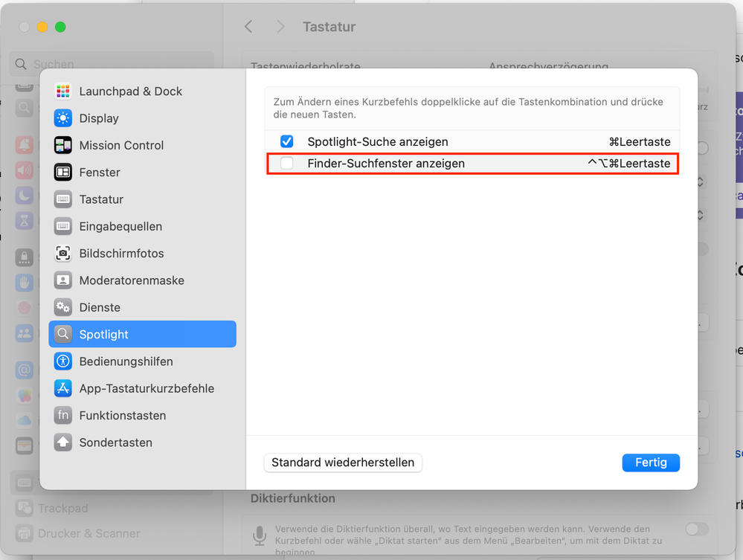Click Standard wiederherstellen button

pos(343,463)
